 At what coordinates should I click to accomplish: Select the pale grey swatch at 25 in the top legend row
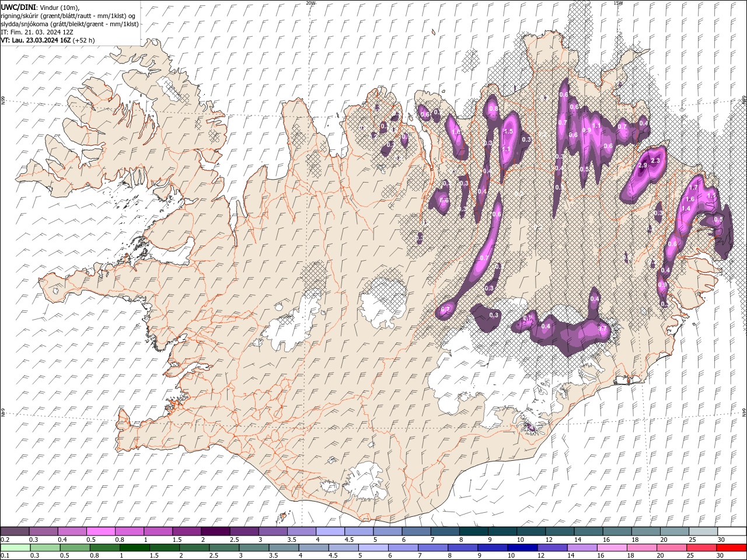click(703, 531)
